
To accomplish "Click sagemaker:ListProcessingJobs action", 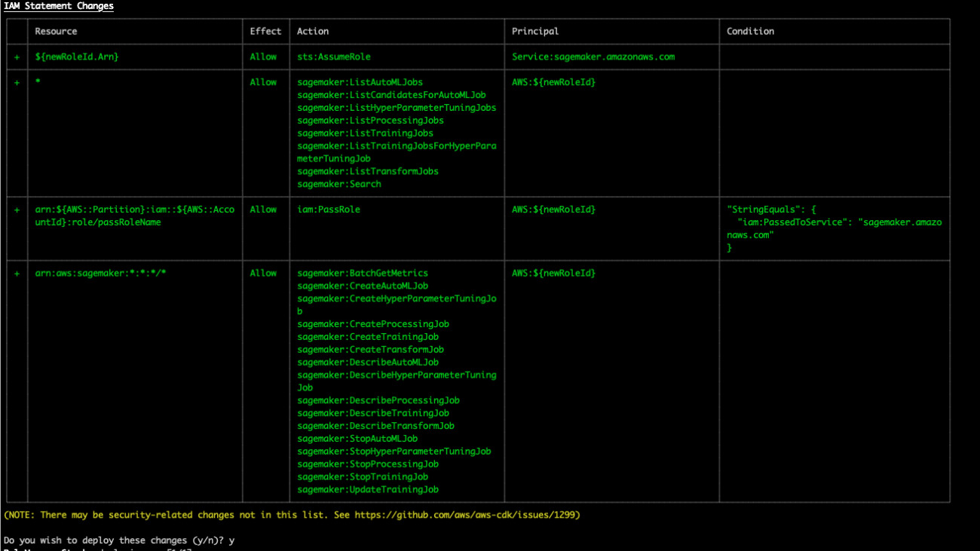I will tap(370, 121).
